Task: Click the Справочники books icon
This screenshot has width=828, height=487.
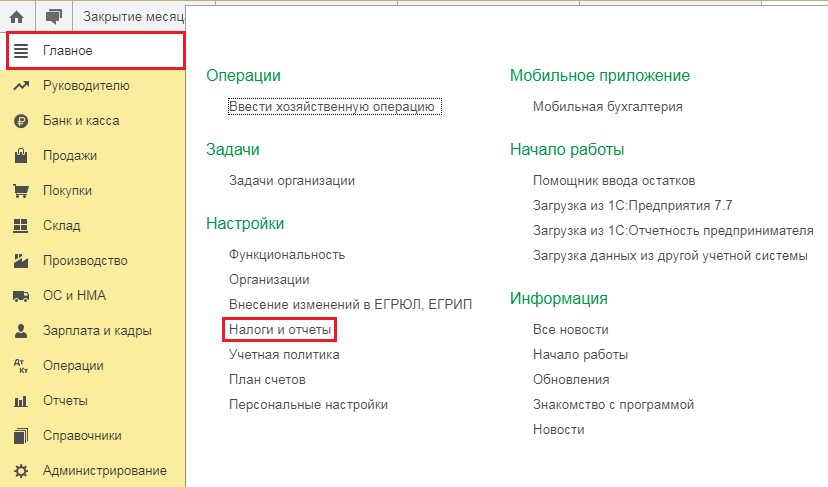Action: tap(20, 436)
